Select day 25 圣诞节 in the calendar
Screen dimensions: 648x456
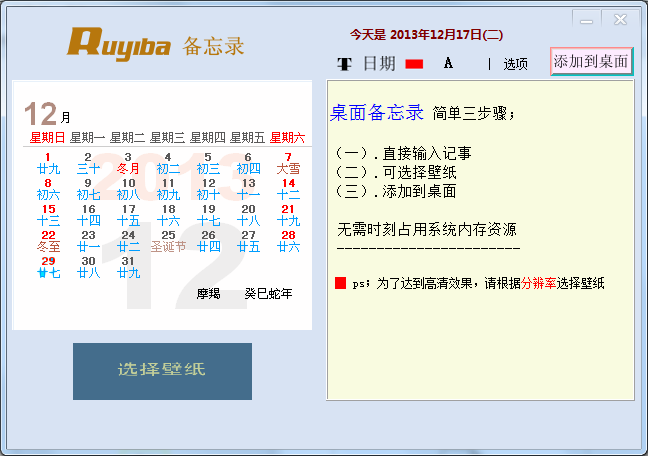[168, 241]
